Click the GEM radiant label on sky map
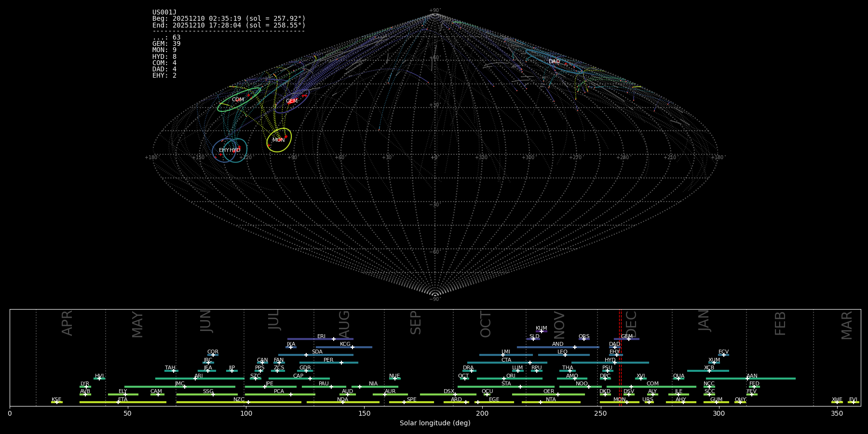The height and width of the screenshot is (434, 868). [x=291, y=101]
